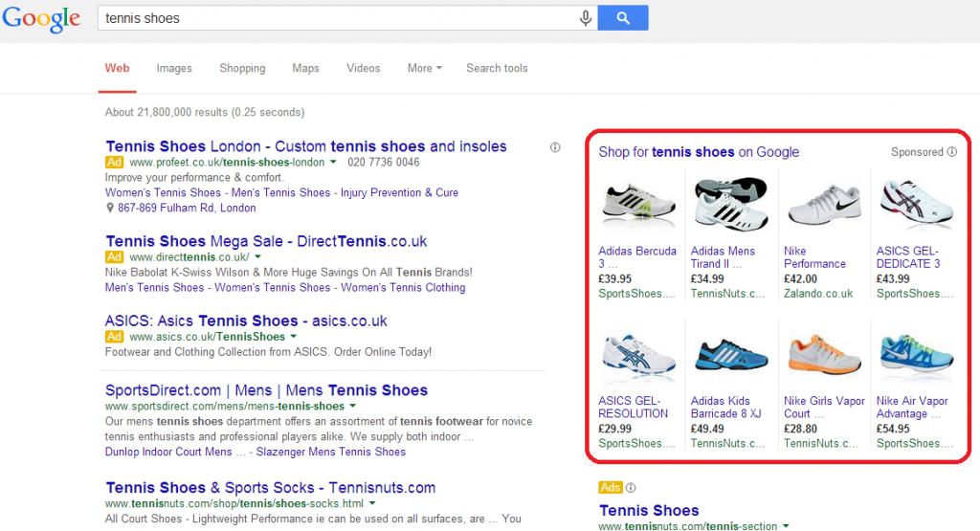Open Videos tab
The width and height of the screenshot is (980, 531).
pos(363,68)
